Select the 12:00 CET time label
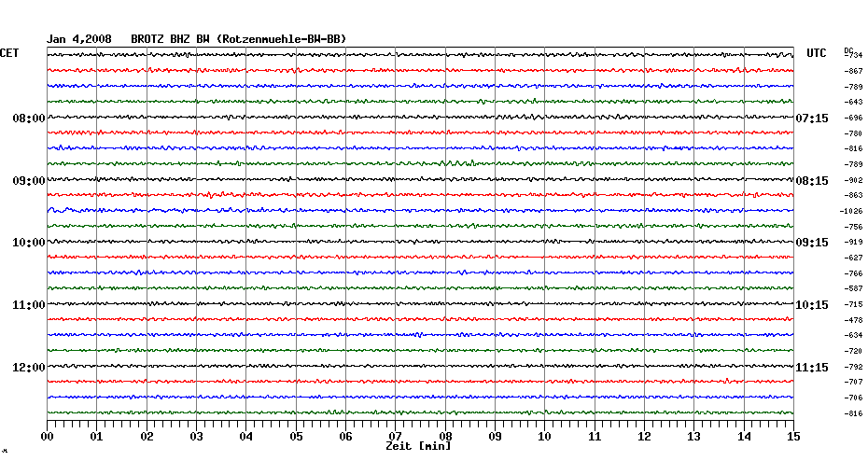This screenshot has width=868, height=461. 29,367
